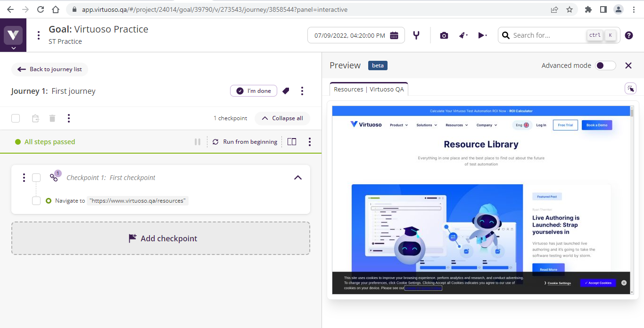Click the wrench tool icon in header
Image resolution: width=644 pixels, height=328 pixels.
coord(416,35)
